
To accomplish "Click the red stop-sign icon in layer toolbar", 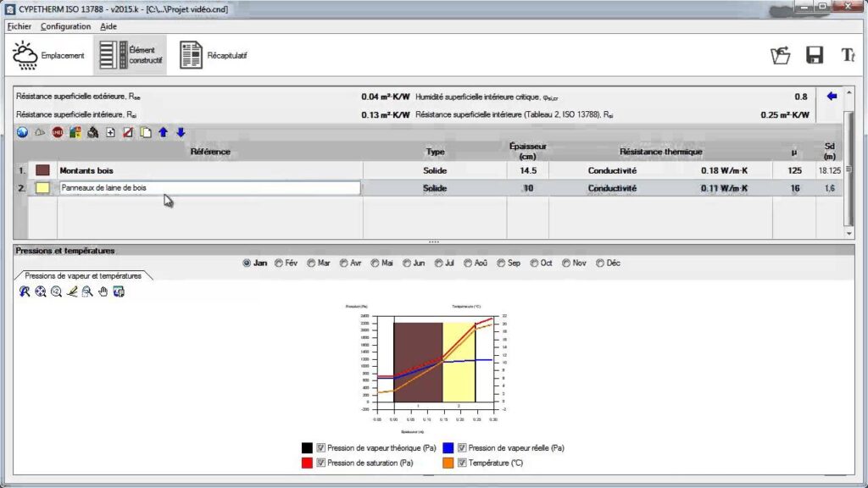I will pyautogui.click(x=57, y=133).
